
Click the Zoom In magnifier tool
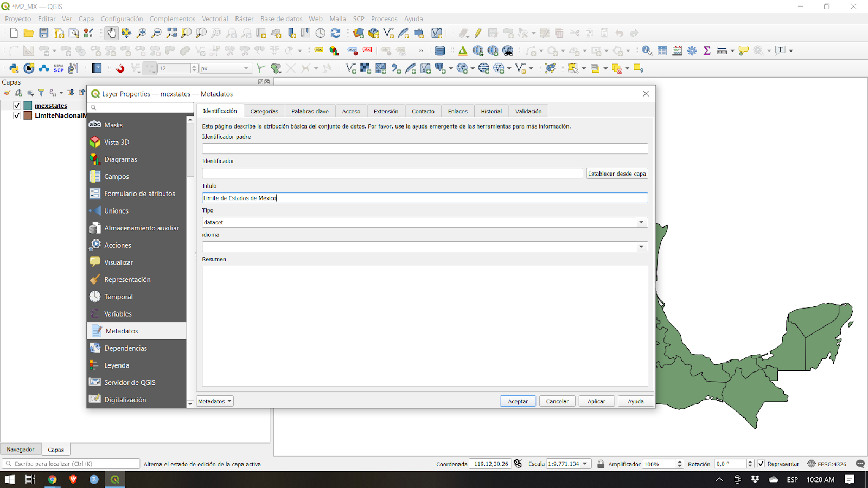[x=142, y=33]
